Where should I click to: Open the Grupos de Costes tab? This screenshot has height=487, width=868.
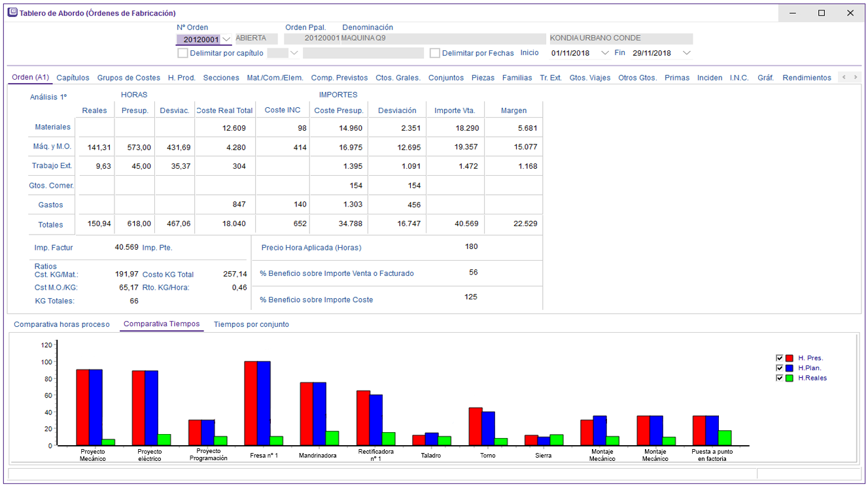(x=129, y=78)
